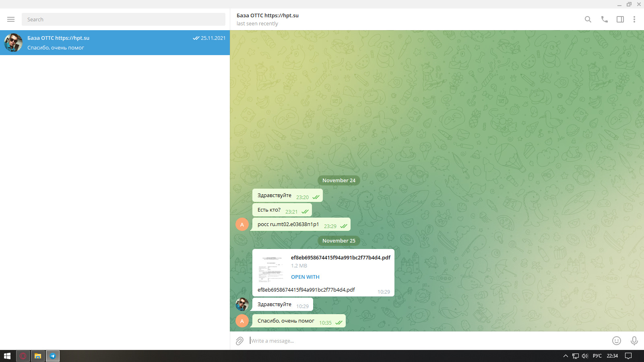Open the taskbar clock showing 22:34
644x362 pixels.
pos(612,356)
